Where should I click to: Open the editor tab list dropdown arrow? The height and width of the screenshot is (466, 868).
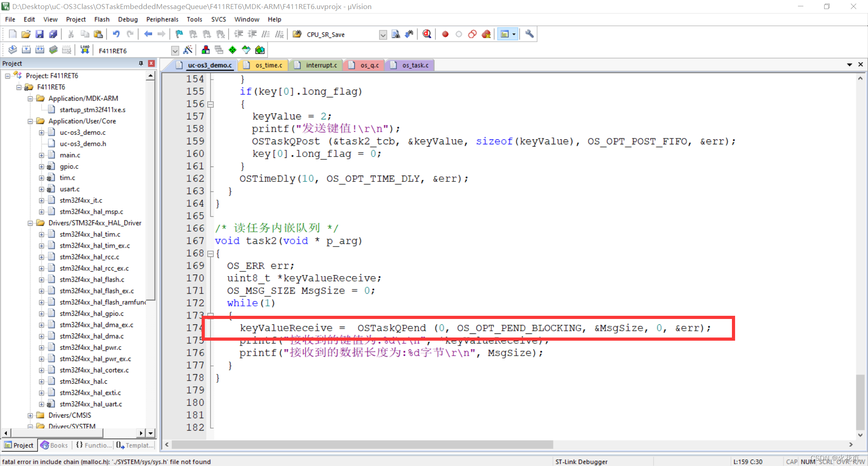[x=849, y=65]
